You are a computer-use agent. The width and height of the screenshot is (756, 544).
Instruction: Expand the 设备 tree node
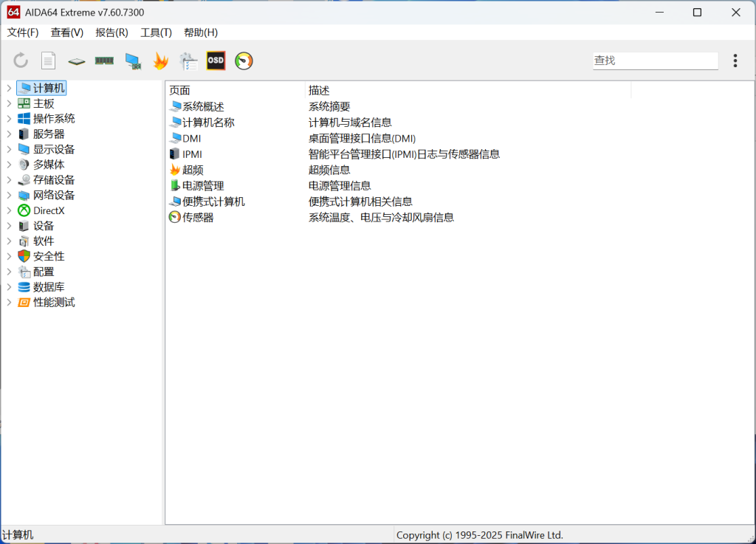pos(9,226)
